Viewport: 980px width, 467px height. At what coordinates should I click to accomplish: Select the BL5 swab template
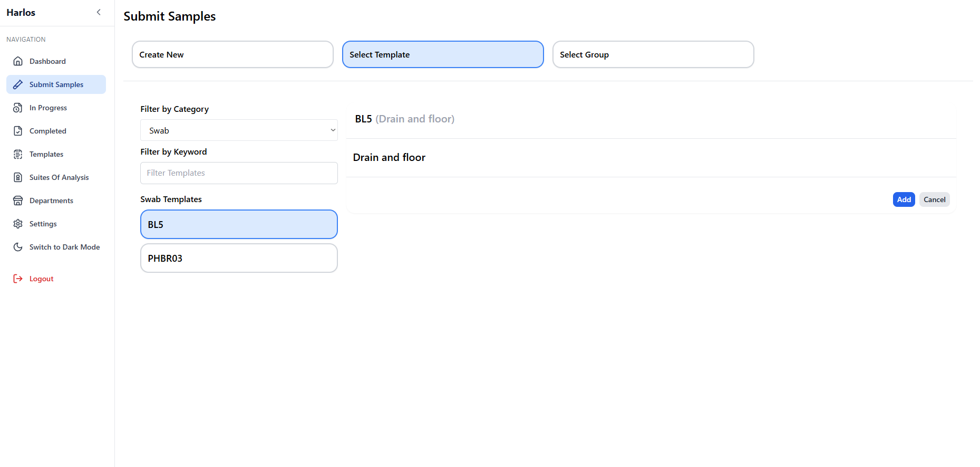tap(239, 224)
